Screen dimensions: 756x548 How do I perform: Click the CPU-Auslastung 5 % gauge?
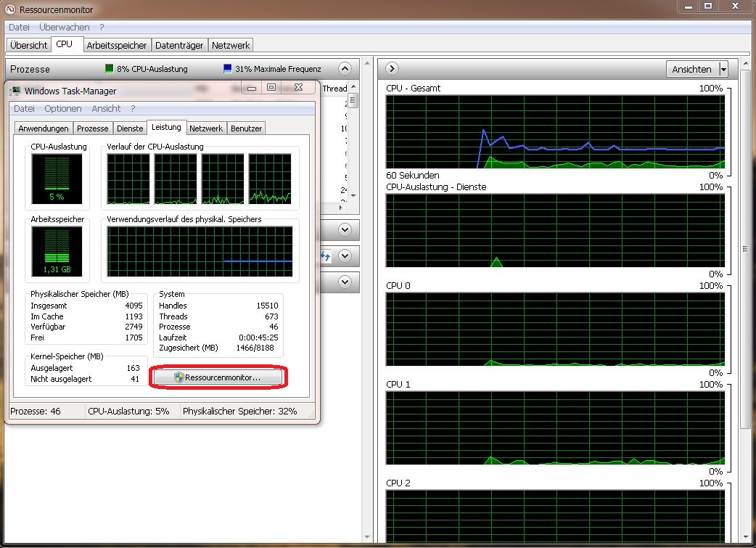(57, 179)
